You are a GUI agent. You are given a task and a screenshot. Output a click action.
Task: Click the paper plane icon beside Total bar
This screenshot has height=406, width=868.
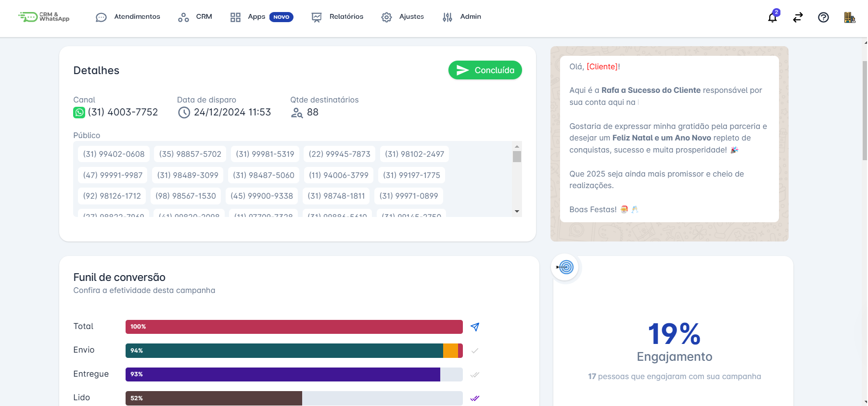tap(475, 327)
